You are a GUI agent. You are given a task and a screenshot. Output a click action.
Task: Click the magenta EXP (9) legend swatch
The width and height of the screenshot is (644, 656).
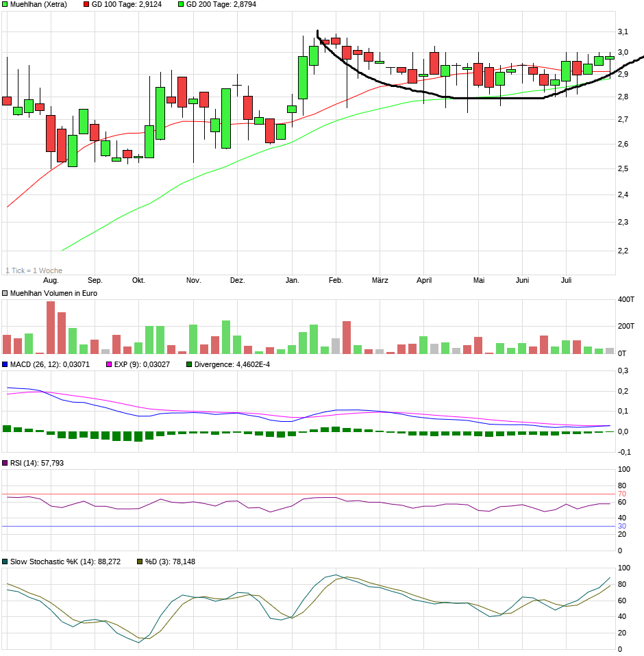[108, 364]
